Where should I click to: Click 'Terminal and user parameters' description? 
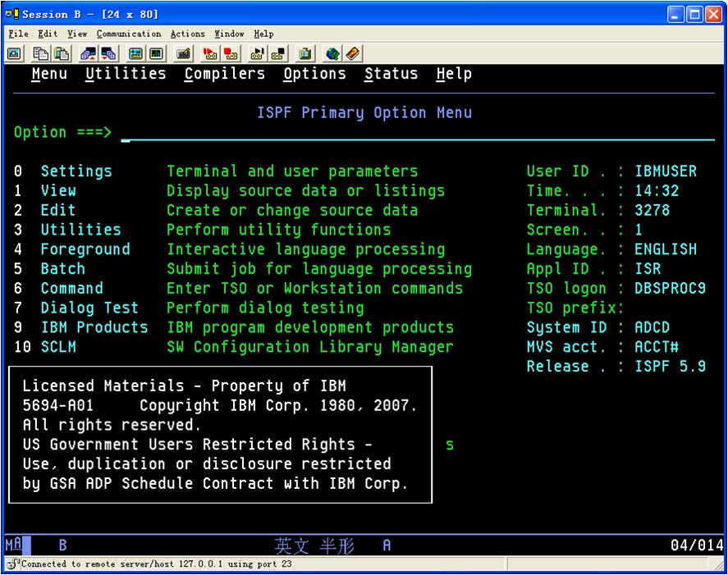click(292, 171)
